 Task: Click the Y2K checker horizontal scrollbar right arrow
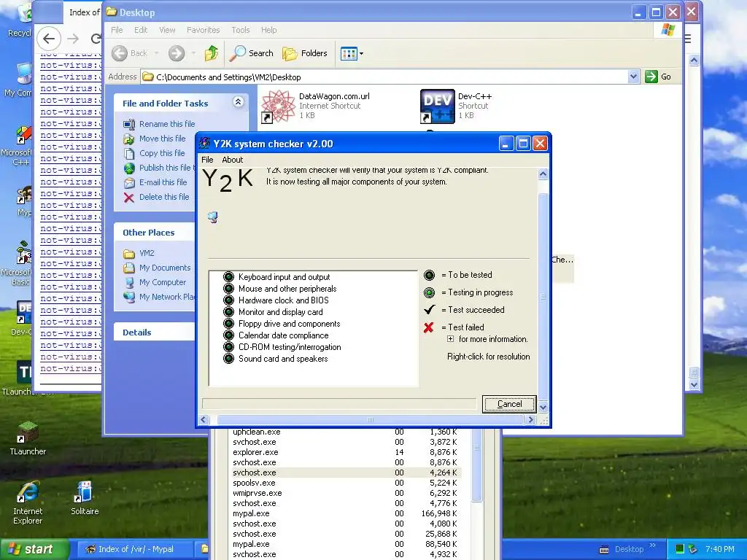point(530,419)
